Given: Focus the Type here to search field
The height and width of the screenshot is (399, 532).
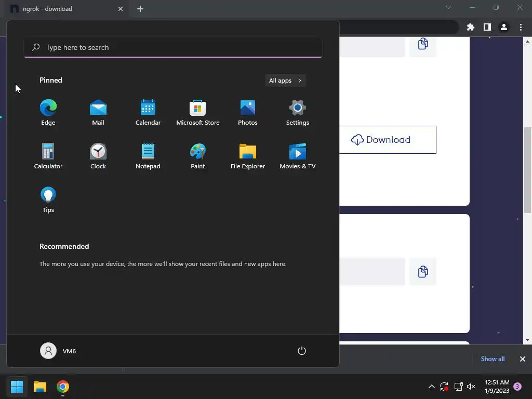Looking at the screenshot, I should pyautogui.click(x=173, y=47).
